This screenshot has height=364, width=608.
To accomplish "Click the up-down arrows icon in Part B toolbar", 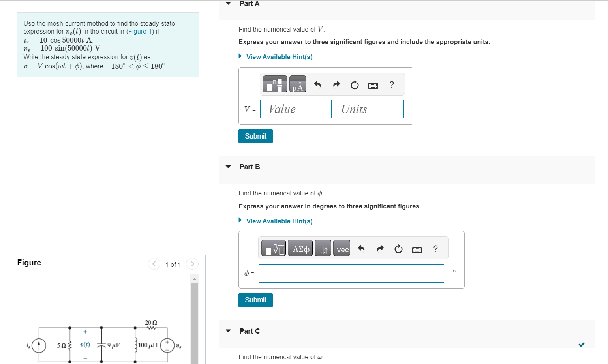I will (x=323, y=248).
